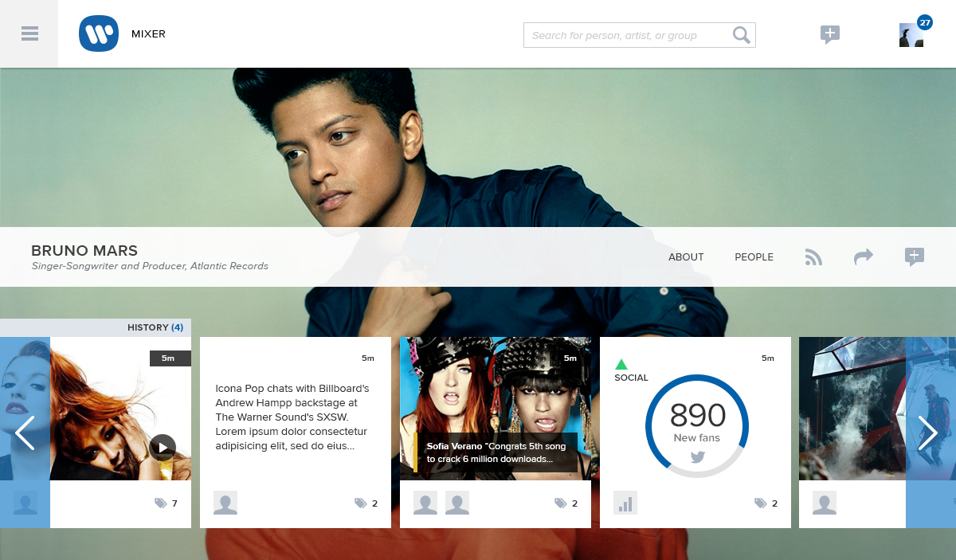The image size is (956, 560).
Task: Click avatar on the leftmost blue-tinted card
Action: click(x=25, y=503)
